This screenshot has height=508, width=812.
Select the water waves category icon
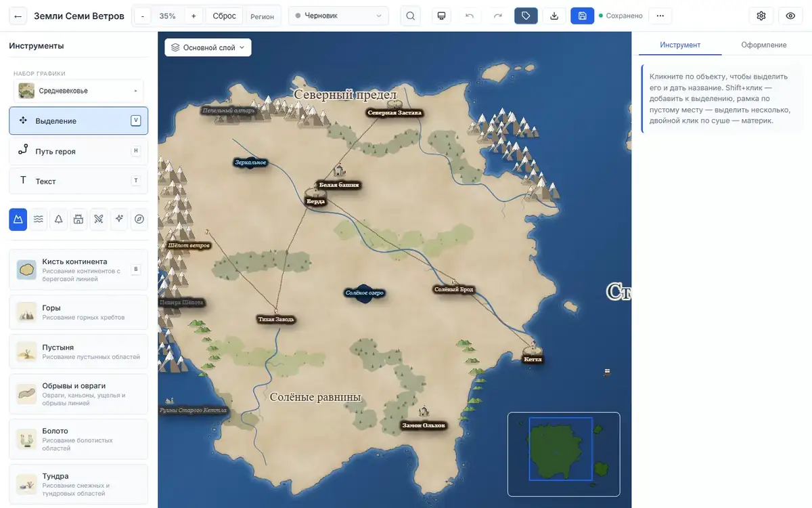coord(39,219)
